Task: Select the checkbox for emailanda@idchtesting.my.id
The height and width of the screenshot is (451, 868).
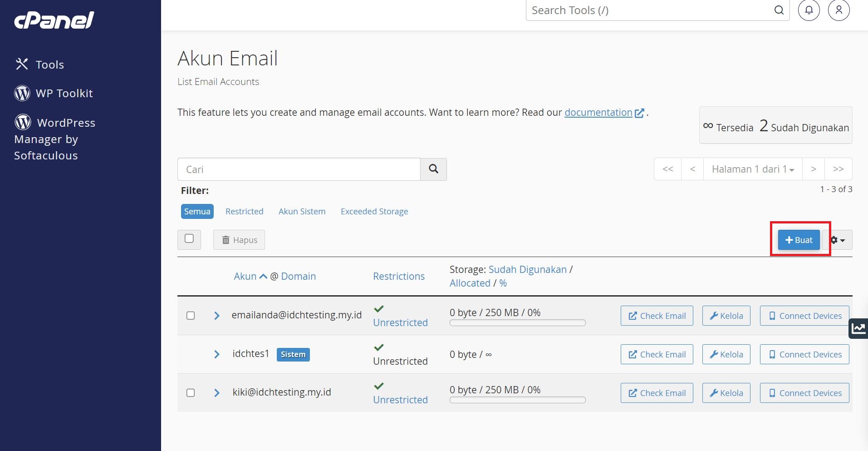Action: click(x=191, y=316)
